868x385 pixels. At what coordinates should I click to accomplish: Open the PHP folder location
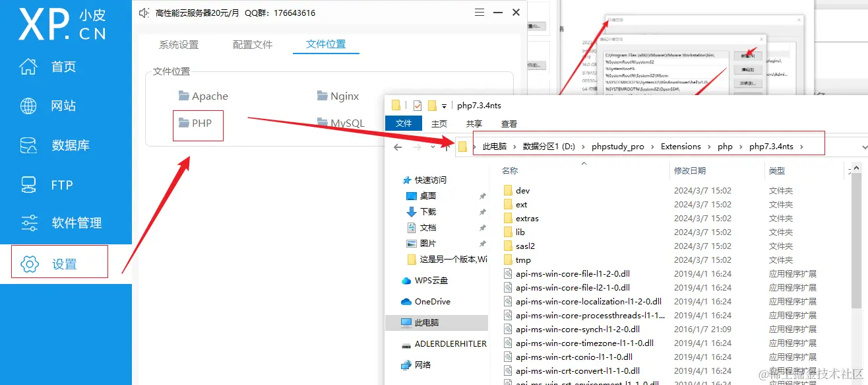click(195, 123)
